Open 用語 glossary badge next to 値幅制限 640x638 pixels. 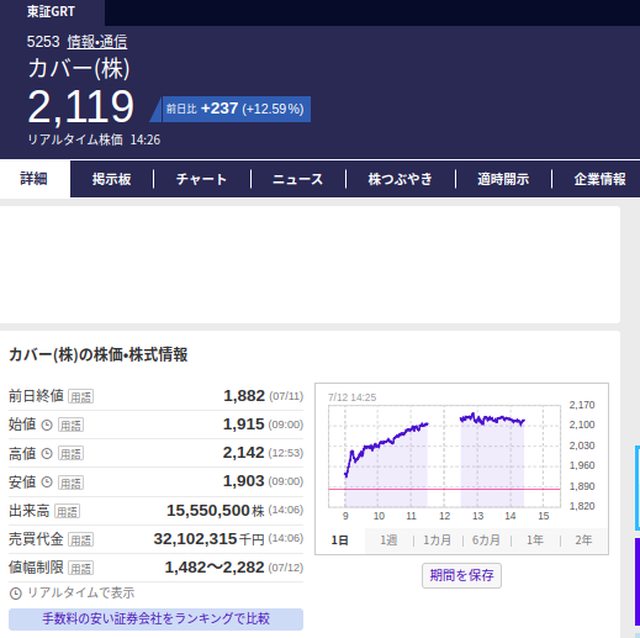tap(80, 568)
